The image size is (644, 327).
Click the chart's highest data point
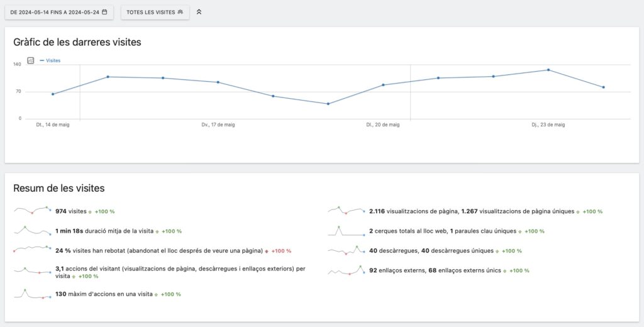point(548,70)
